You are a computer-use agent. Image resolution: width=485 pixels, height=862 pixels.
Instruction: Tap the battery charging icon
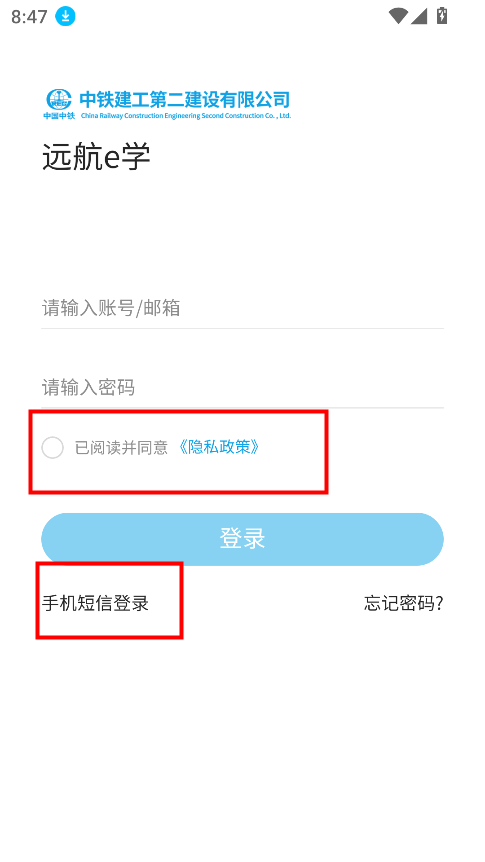pyautogui.click(x=442, y=15)
